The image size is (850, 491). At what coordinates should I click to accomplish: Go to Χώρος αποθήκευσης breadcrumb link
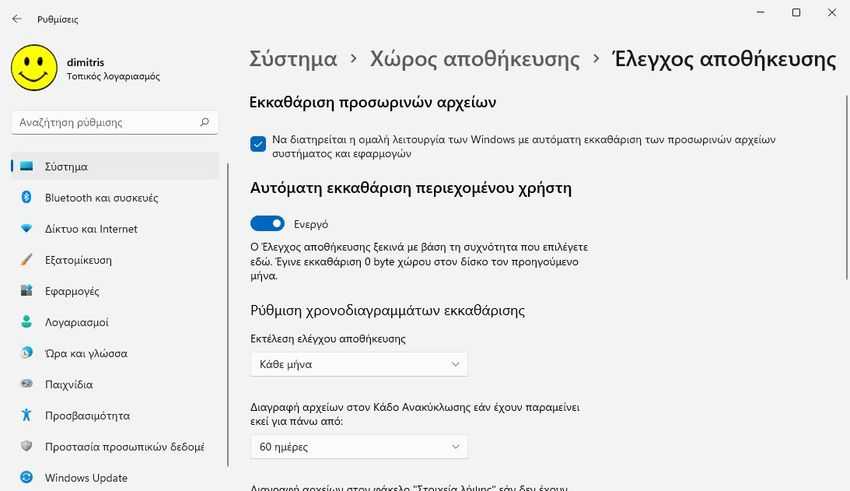pyautogui.click(x=475, y=59)
